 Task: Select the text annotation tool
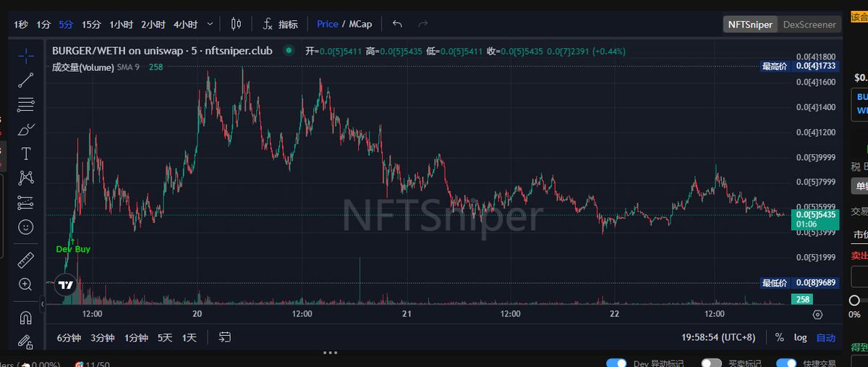point(26,153)
